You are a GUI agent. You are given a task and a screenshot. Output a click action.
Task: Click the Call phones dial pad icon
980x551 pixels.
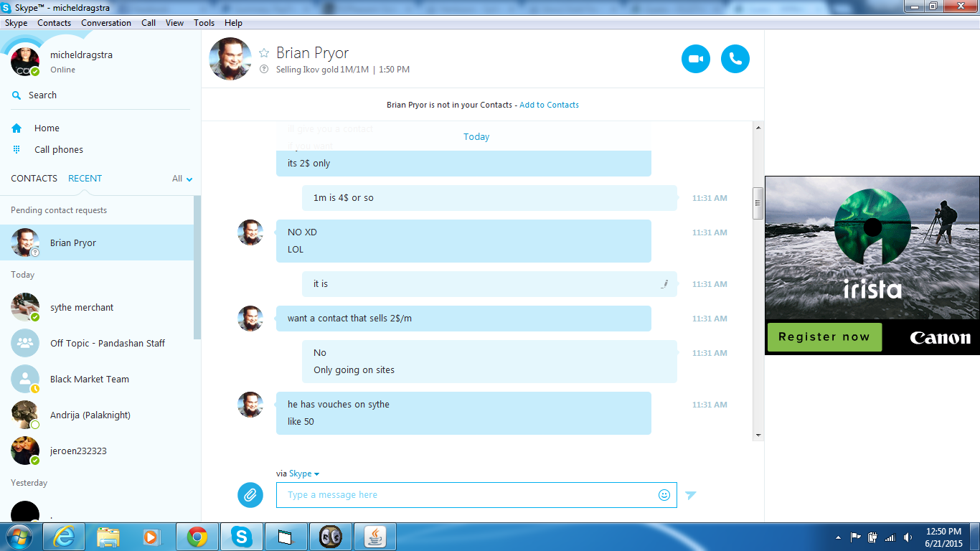coord(17,149)
